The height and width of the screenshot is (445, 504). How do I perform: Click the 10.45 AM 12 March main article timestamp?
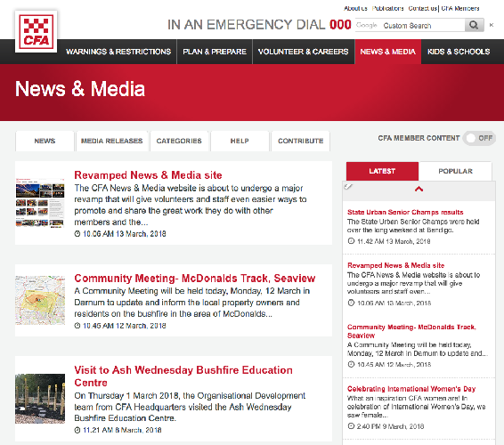(120, 326)
